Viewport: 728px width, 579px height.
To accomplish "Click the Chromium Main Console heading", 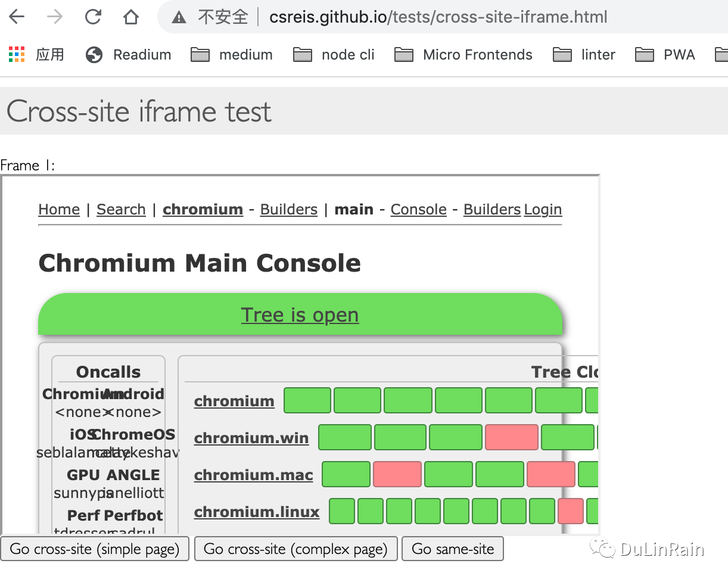I will click(200, 263).
